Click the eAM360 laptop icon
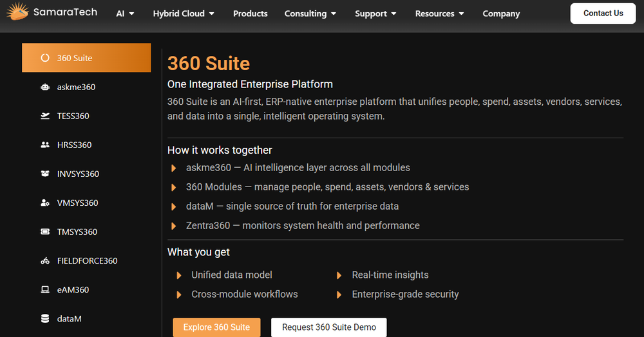This screenshot has height=337, width=644. 45,289
